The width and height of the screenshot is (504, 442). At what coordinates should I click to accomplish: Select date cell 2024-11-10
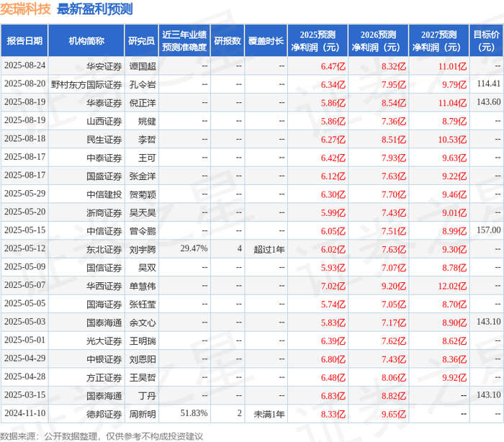24,413
